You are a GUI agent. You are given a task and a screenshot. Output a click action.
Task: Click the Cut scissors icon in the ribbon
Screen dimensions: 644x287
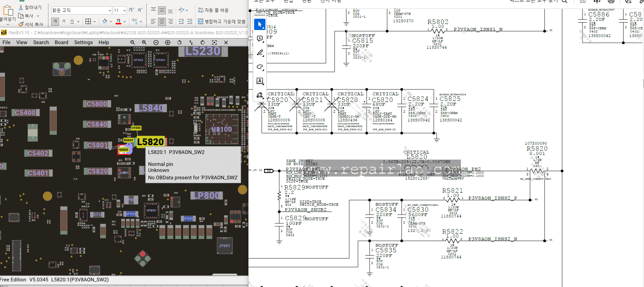pyautogui.click(x=21, y=7)
